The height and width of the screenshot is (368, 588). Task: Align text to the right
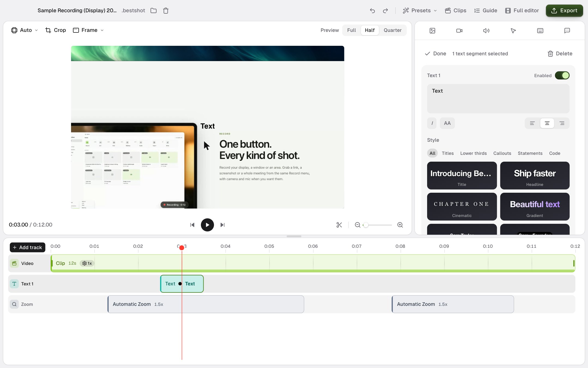pos(562,123)
